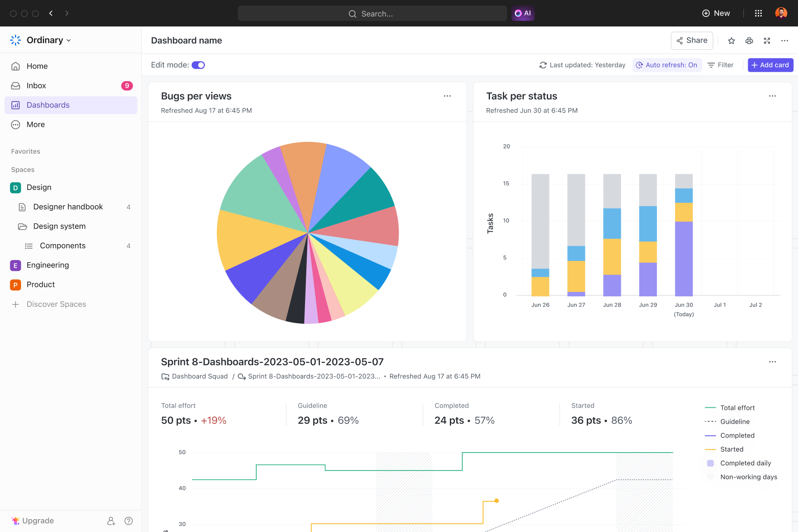Open the Share dialog
The image size is (798, 532).
pyautogui.click(x=692, y=41)
